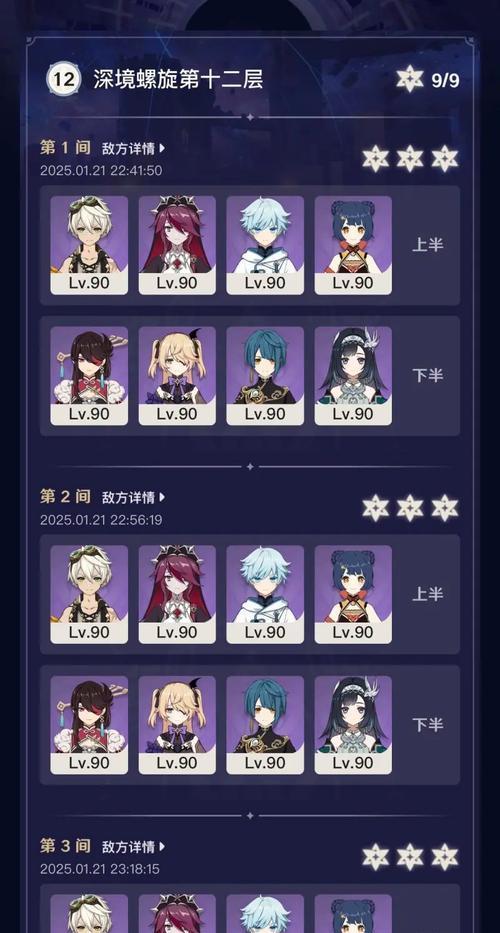Click the 深境螺旋第十二层 title
The width and height of the screenshot is (500, 933).
[179, 79]
